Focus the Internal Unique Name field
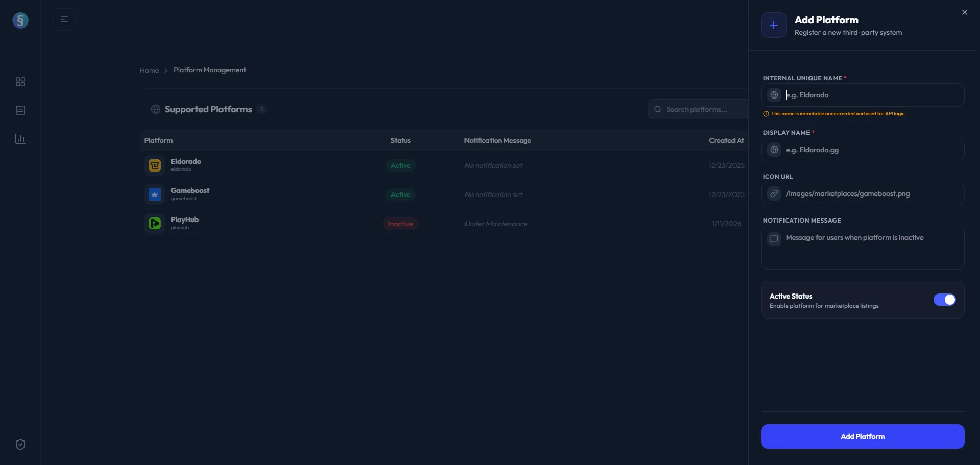 click(870, 95)
